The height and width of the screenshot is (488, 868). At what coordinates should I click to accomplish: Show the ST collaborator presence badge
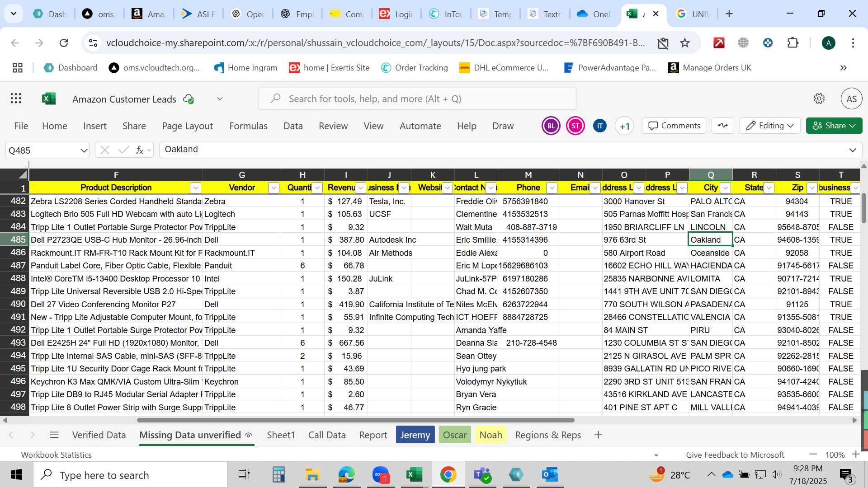[575, 126]
